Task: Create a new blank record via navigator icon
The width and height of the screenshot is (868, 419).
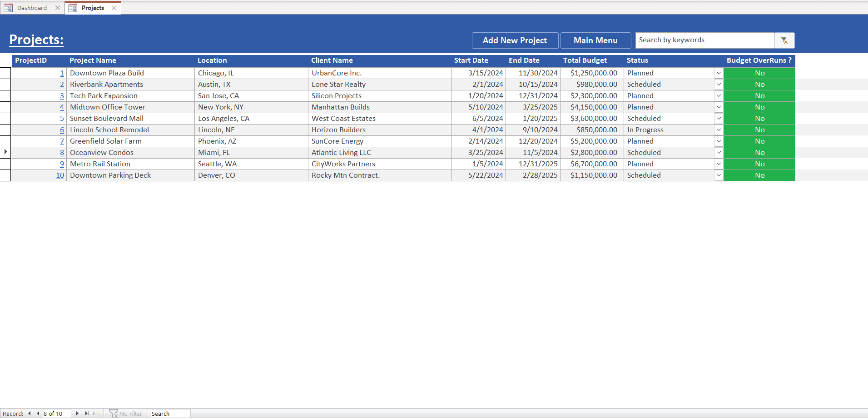Action: pyautogui.click(x=96, y=414)
